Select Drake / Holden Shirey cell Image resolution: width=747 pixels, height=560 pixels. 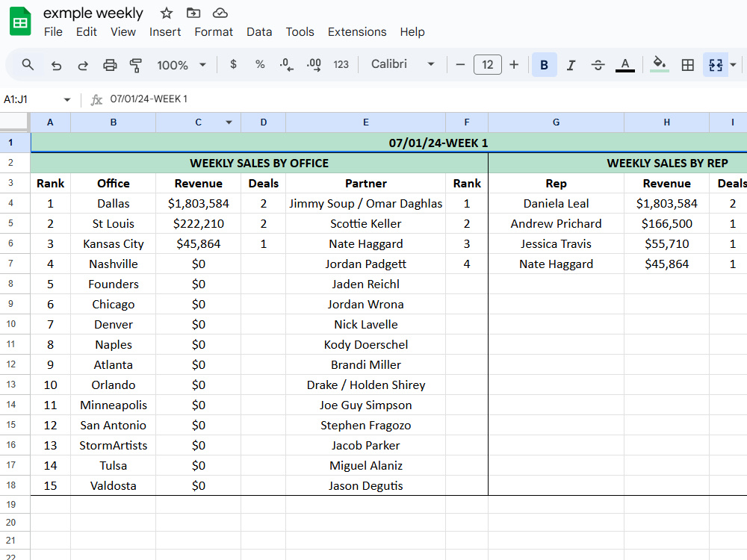tap(365, 385)
